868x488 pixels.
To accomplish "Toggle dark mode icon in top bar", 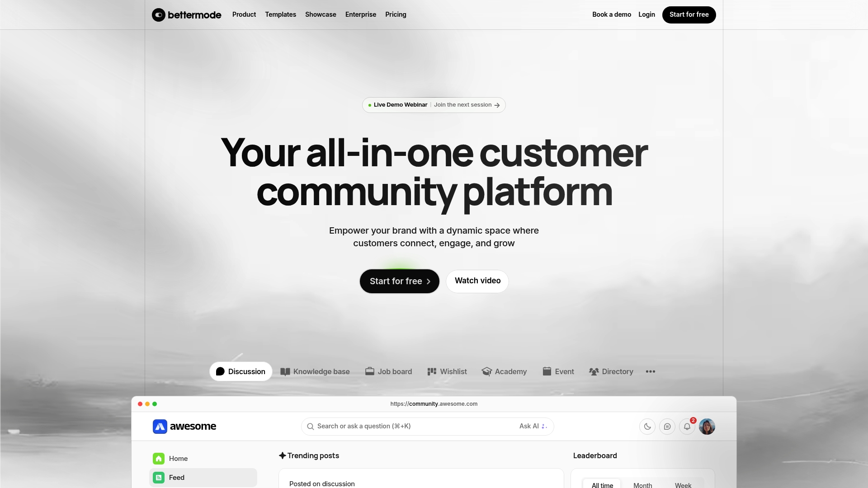I will pos(647,426).
